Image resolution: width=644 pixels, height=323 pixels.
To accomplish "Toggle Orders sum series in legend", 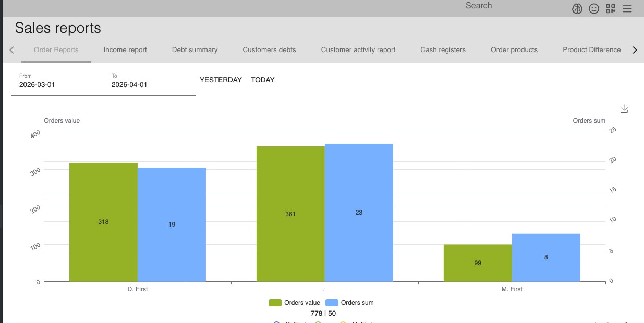I will coord(350,303).
